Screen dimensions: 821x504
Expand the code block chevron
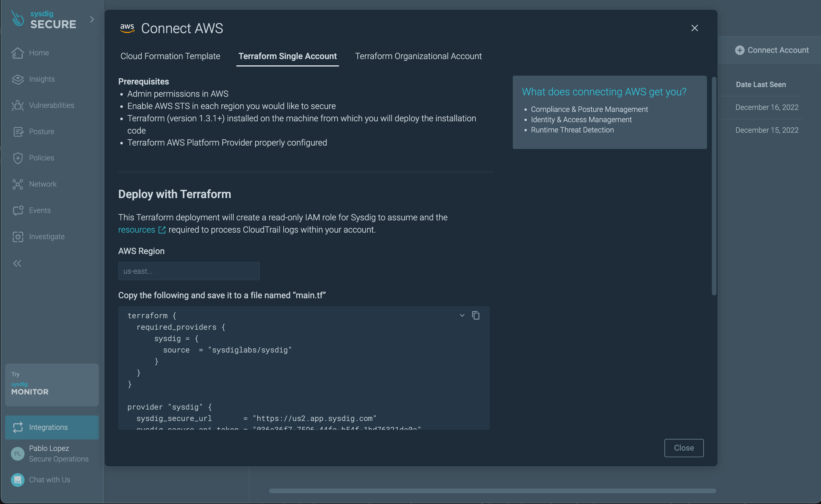(462, 315)
